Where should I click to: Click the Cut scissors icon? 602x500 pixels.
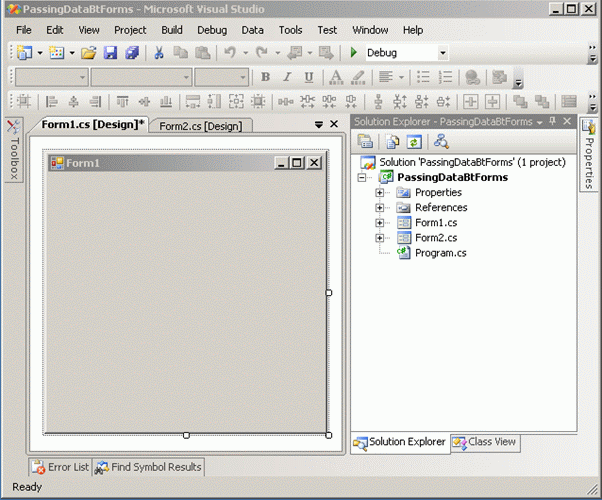(159, 53)
